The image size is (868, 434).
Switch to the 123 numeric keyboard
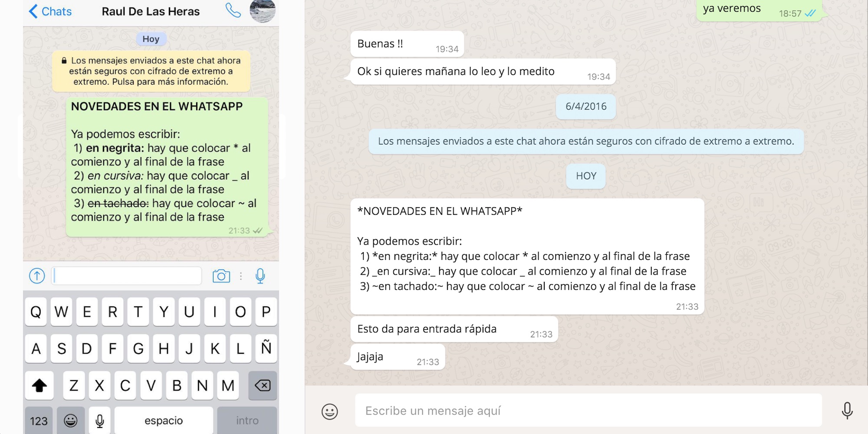coord(39,421)
